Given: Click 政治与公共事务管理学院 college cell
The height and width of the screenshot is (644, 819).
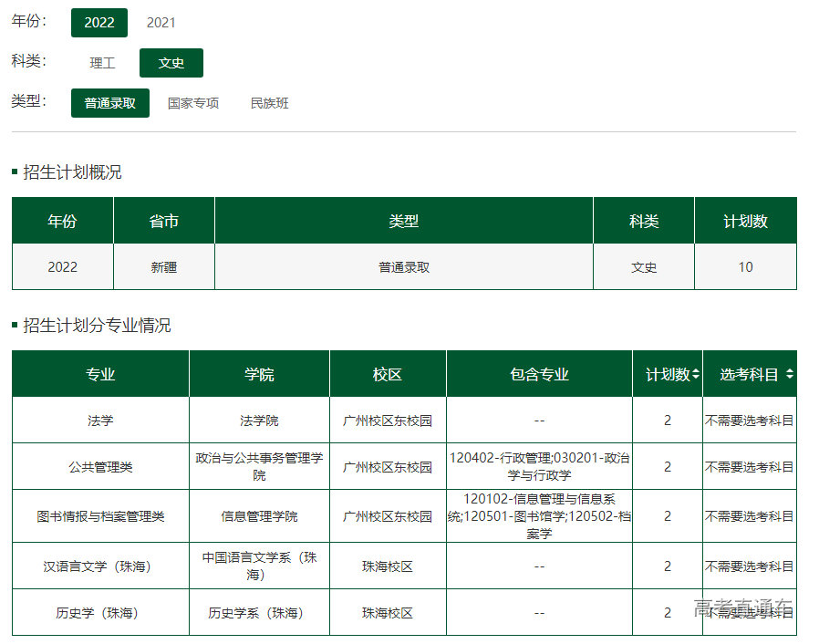Looking at the screenshot, I should 259,467.
